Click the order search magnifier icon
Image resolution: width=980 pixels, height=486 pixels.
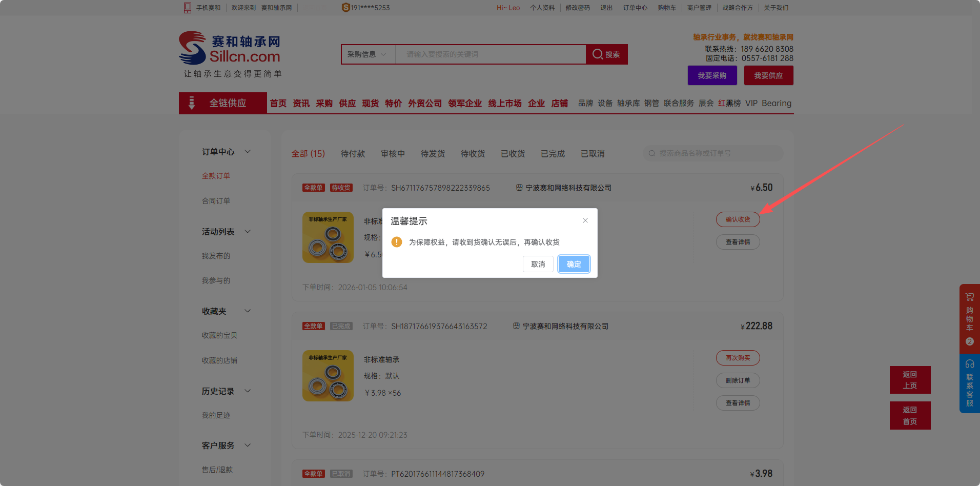pyautogui.click(x=652, y=153)
